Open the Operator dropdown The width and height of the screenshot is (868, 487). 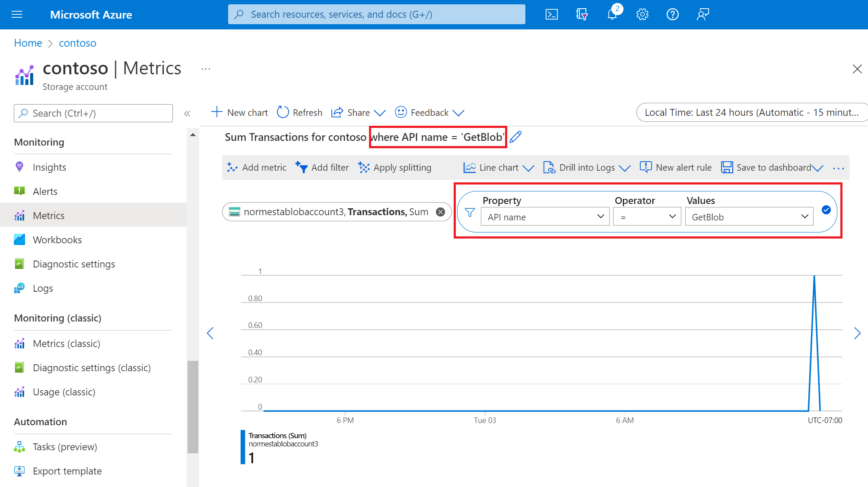(x=647, y=216)
